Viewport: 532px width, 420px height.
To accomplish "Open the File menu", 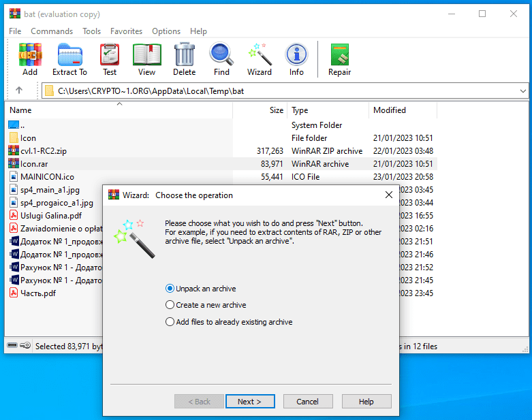I will [15, 31].
